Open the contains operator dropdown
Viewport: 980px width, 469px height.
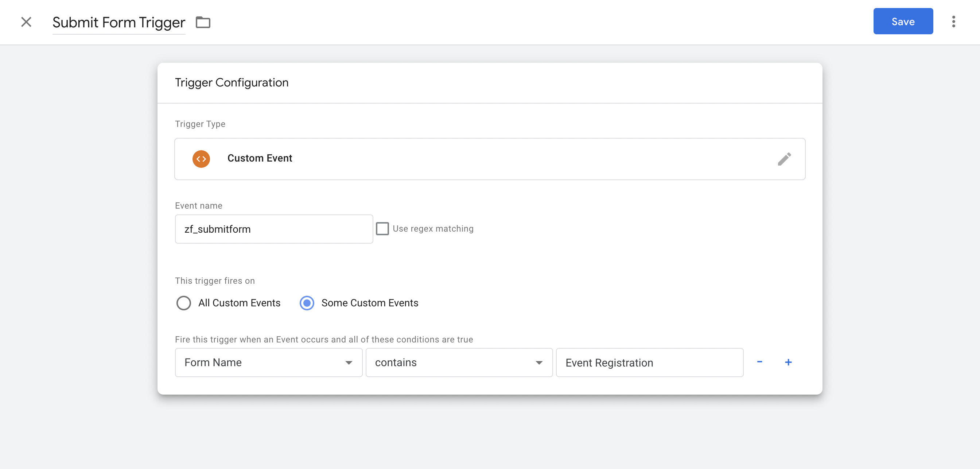[459, 363]
